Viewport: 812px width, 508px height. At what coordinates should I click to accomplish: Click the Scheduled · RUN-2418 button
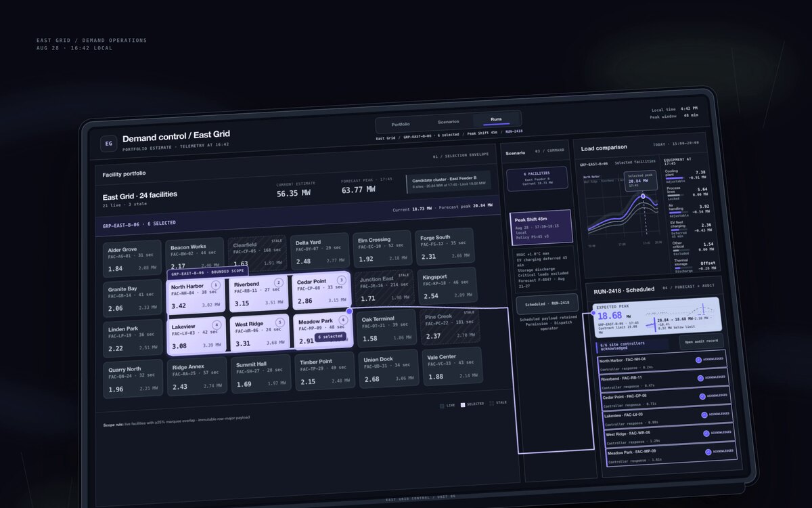point(547,303)
